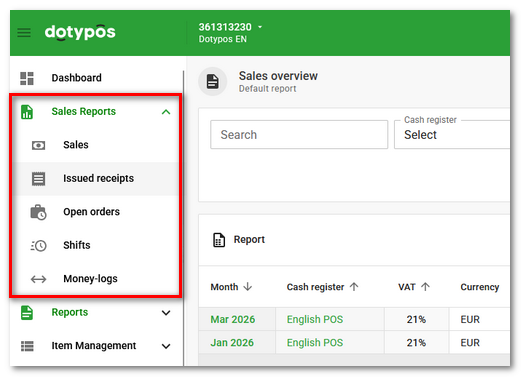521x377 pixels.
Task: Click the Reports document icon
Action: point(27,313)
